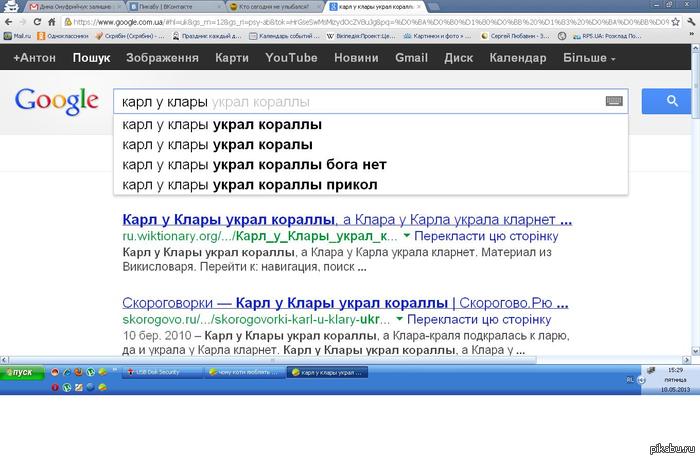
Task: Expand the arrow next to the ru.wiktionary.org result
Action: 406,237
